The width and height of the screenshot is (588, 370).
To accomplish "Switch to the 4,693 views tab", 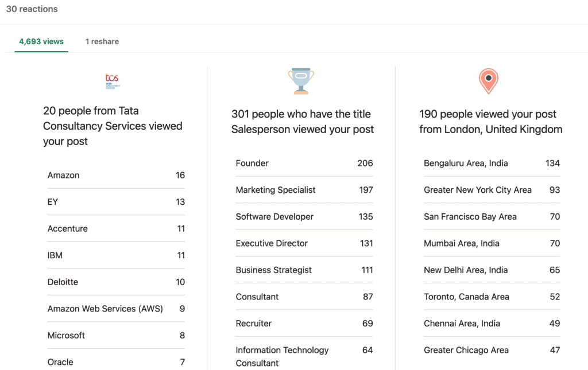I will coord(41,41).
